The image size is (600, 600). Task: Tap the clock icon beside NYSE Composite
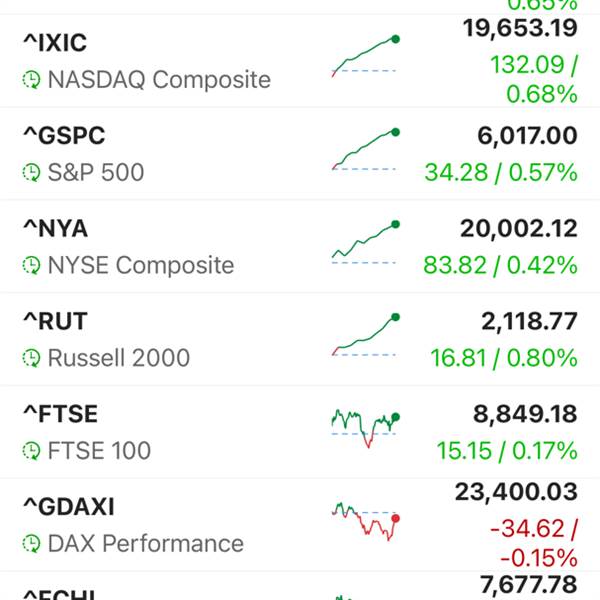[31, 266]
